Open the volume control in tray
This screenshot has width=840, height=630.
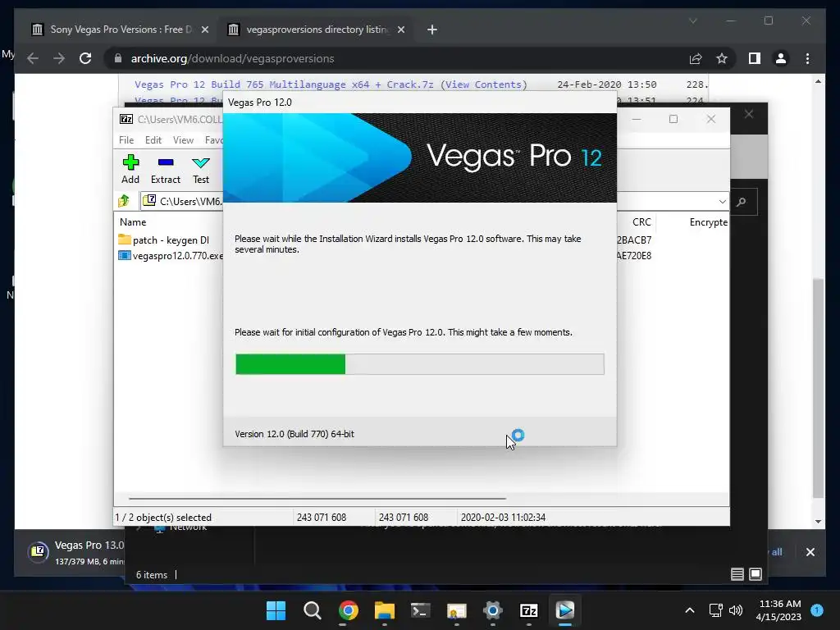click(736, 610)
